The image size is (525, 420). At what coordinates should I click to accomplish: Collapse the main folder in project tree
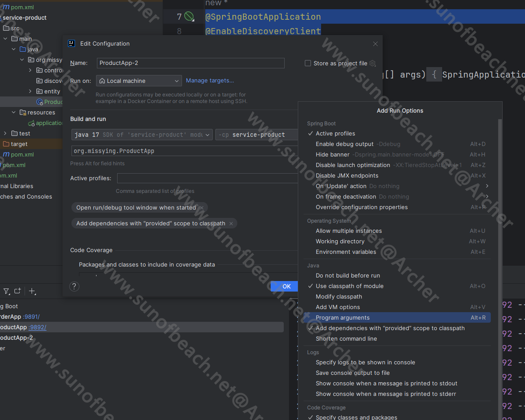(x=5, y=39)
